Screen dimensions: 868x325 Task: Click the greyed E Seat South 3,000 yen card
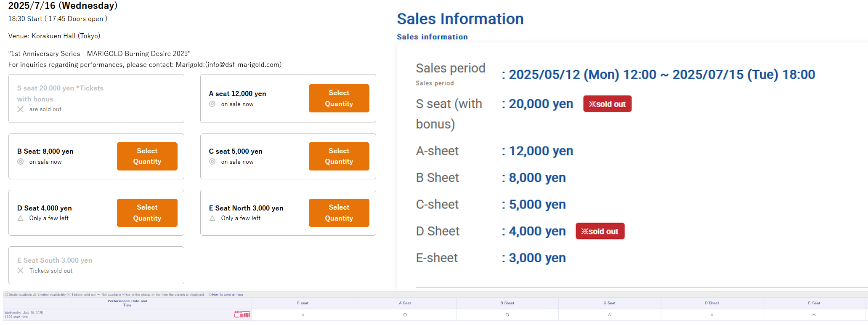click(96, 265)
